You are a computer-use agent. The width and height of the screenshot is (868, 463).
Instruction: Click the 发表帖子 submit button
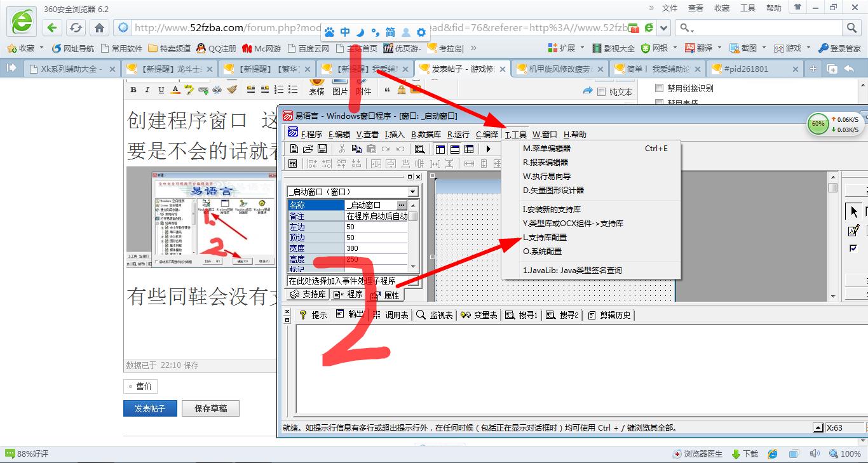click(x=150, y=408)
